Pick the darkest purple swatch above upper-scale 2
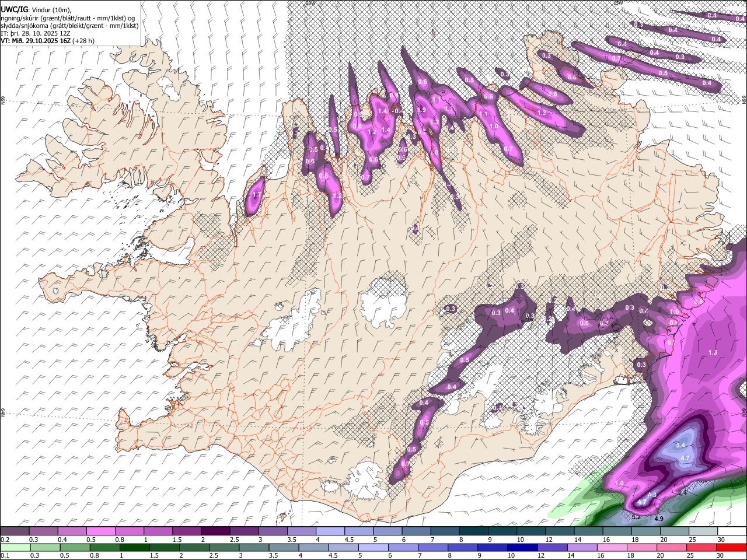747x560 pixels. pyautogui.click(x=215, y=531)
